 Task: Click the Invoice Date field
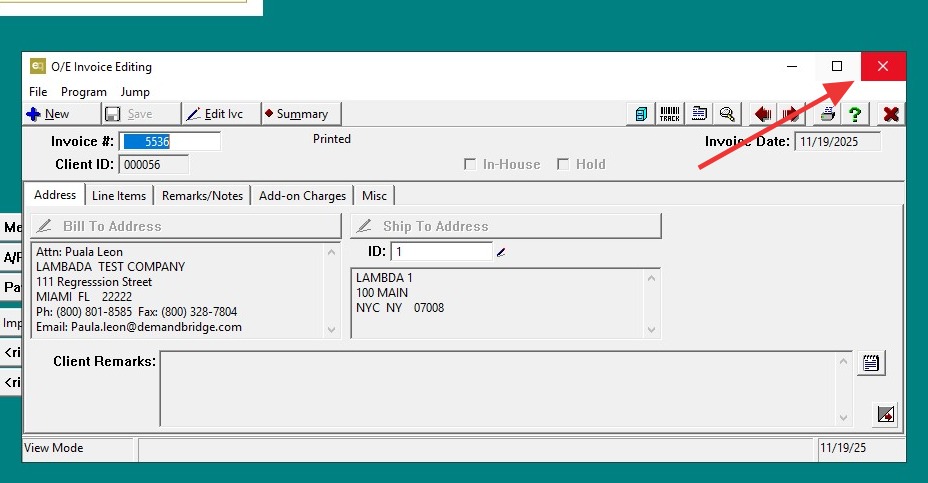point(837,141)
